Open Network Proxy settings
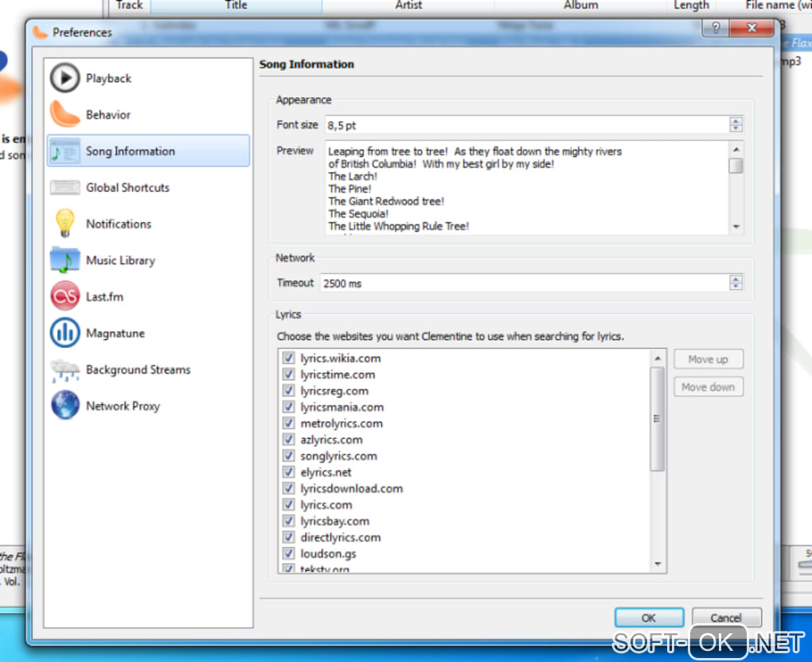 coord(148,405)
